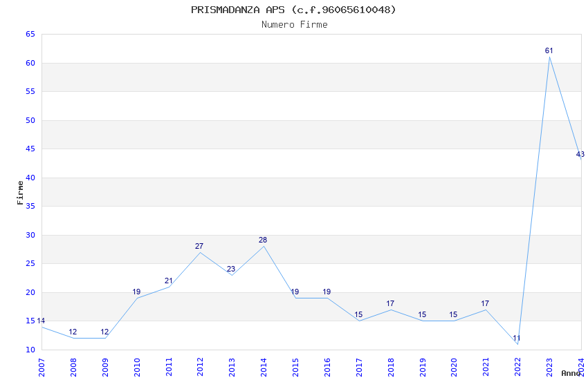Click x-axis year 2014
588x380 pixels.
coord(264,367)
